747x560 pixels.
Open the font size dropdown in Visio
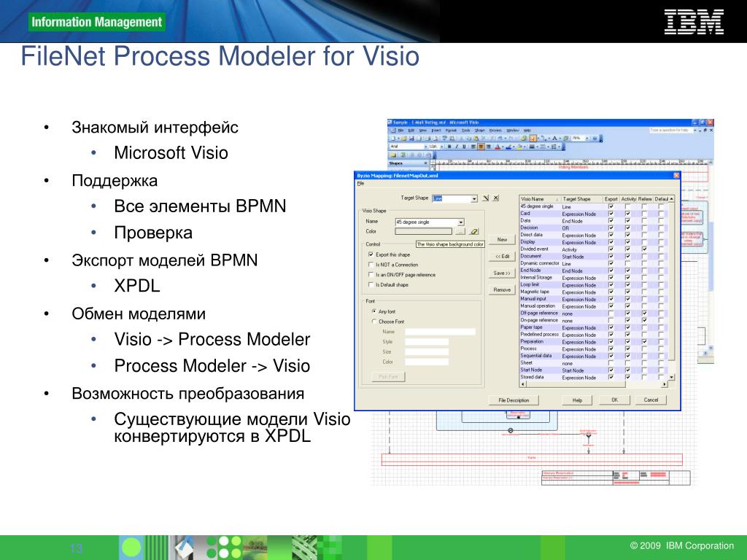(x=441, y=147)
